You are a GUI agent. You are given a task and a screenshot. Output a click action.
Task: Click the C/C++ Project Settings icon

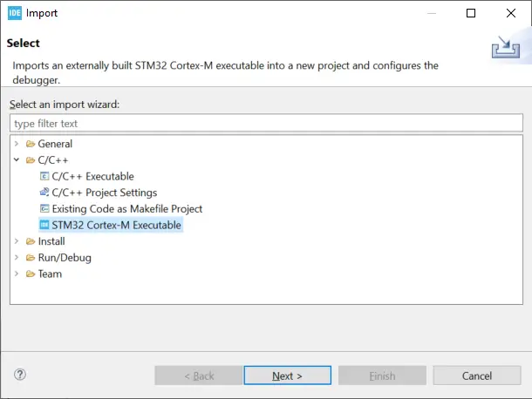[x=44, y=193]
